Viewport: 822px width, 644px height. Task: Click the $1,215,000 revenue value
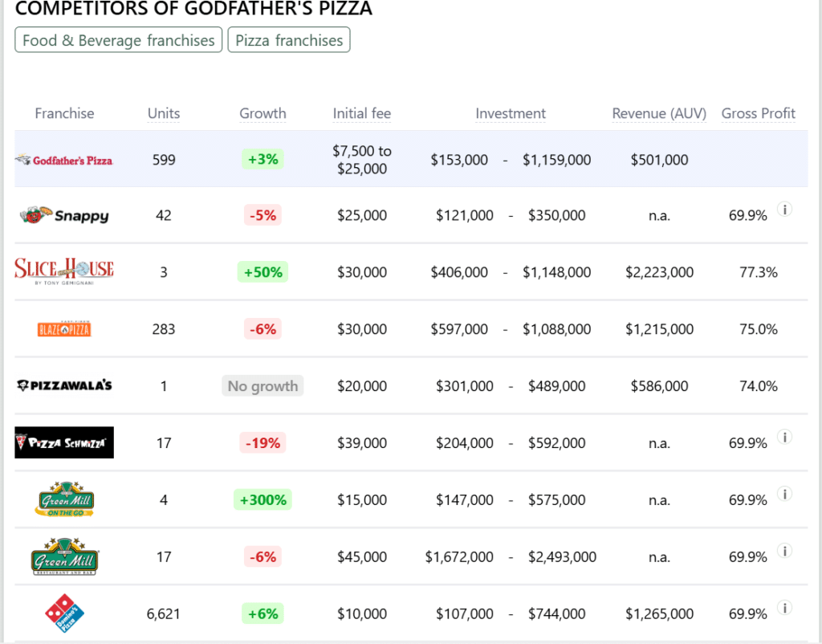(x=660, y=328)
